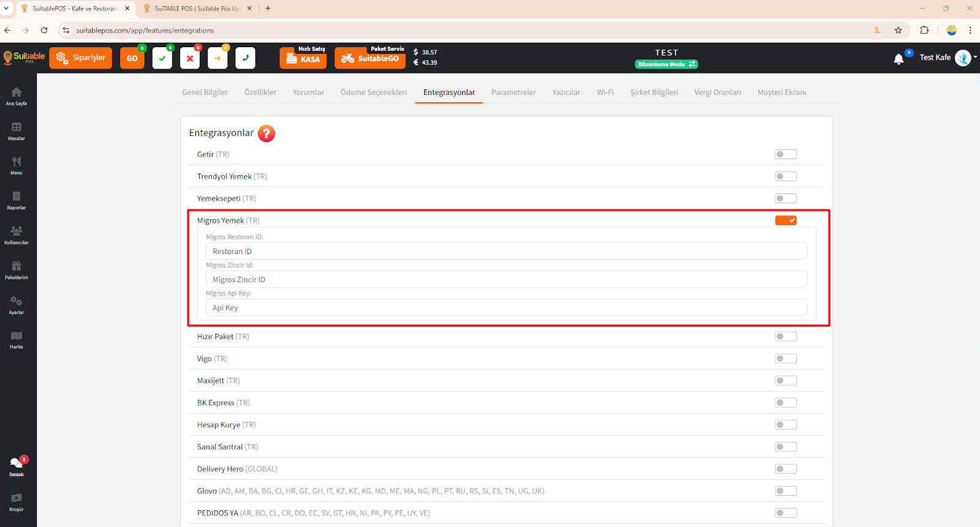Open Destek support chat icon
The width and height of the screenshot is (980, 527).
[x=17, y=466]
